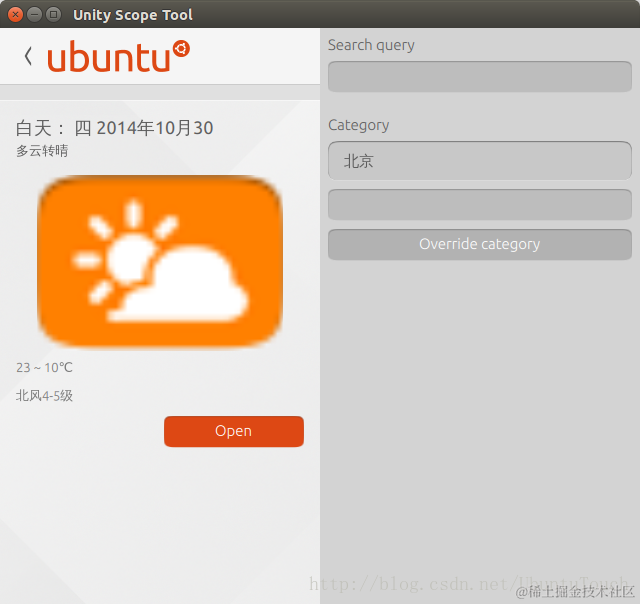Select the 多云转晴 weather description
This screenshot has height=604, width=640.
coord(42,151)
